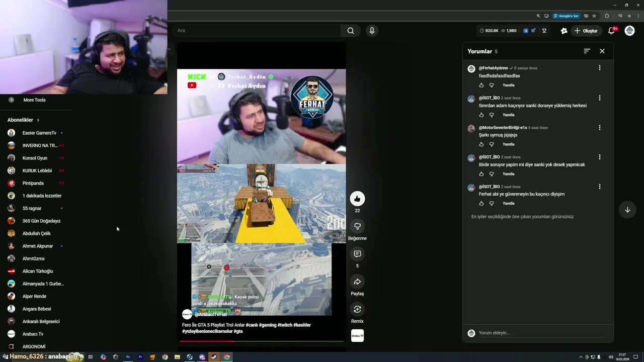Click the trophy icon in stats bar
Screen dimensions: 644x362
544,31
